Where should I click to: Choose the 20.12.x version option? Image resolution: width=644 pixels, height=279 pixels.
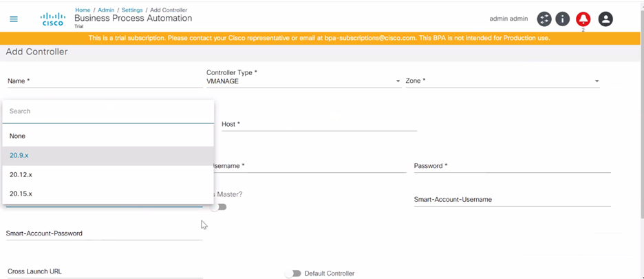(x=21, y=175)
